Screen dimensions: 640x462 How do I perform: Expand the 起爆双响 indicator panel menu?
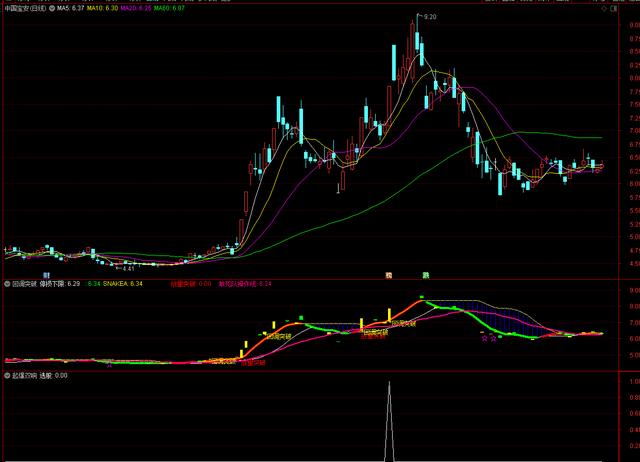[7, 375]
